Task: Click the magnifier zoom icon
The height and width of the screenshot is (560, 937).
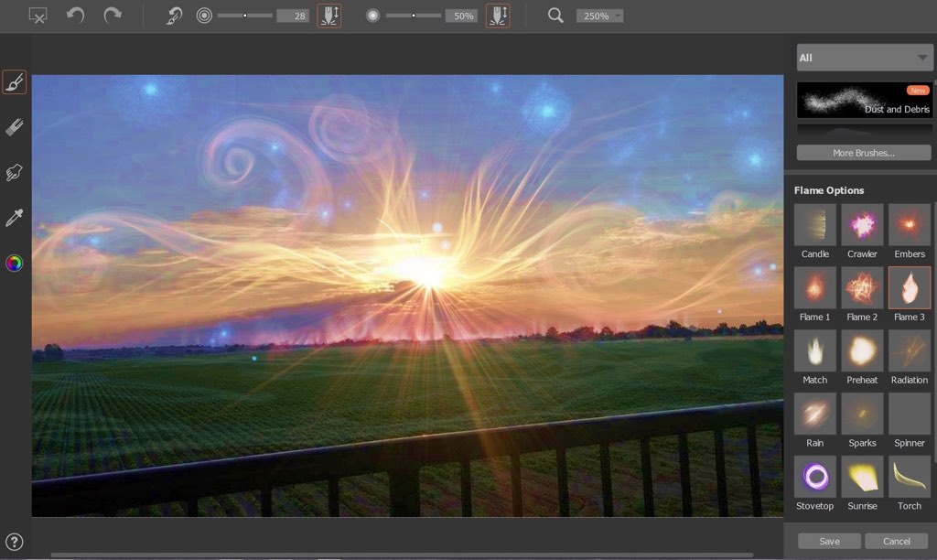Action: [555, 16]
